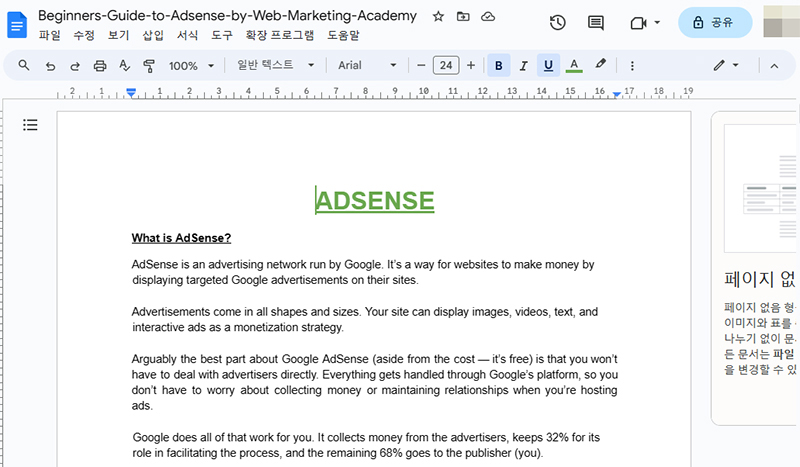Toggle bold formatting
The image size is (800, 467).
498,65
